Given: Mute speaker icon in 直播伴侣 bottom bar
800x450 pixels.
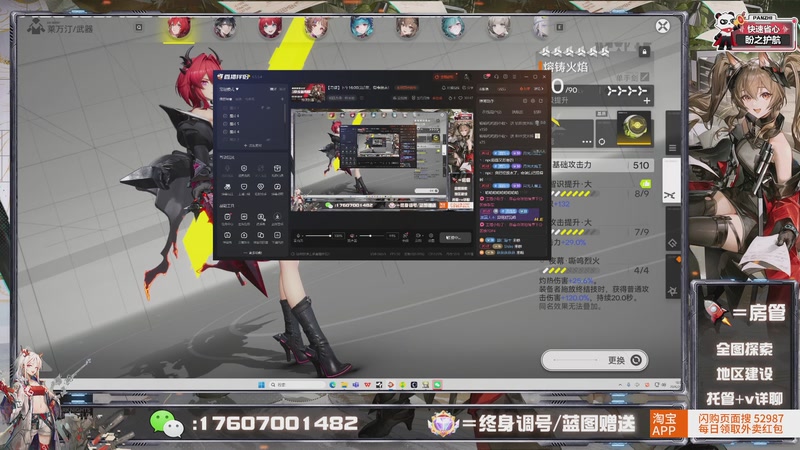Looking at the screenshot, I should (x=352, y=236).
